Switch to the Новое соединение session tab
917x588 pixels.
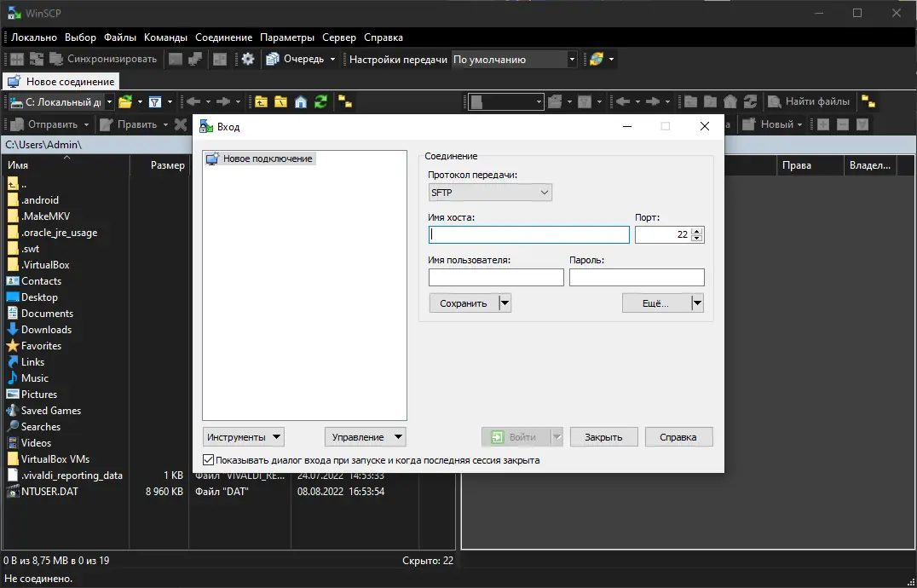pyautogui.click(x=61, y=81)
